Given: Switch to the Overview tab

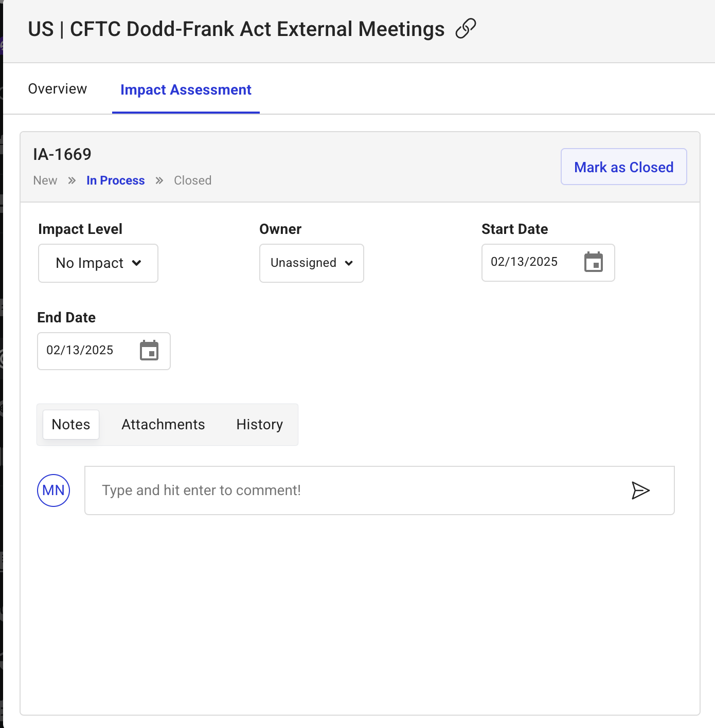Looking at the screenshot, I should coord(58,89).
